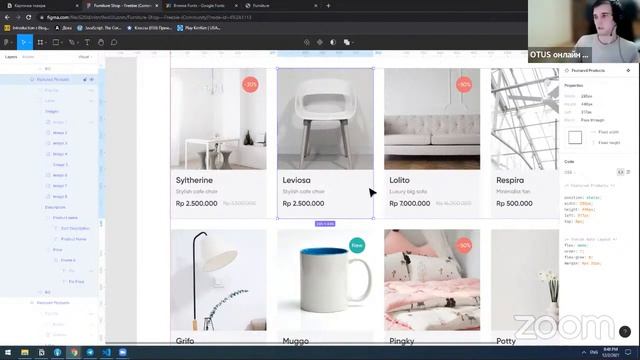The image size is (640, 360).
Task: Open the Zoom help circle icon
Action: [624, 331]
